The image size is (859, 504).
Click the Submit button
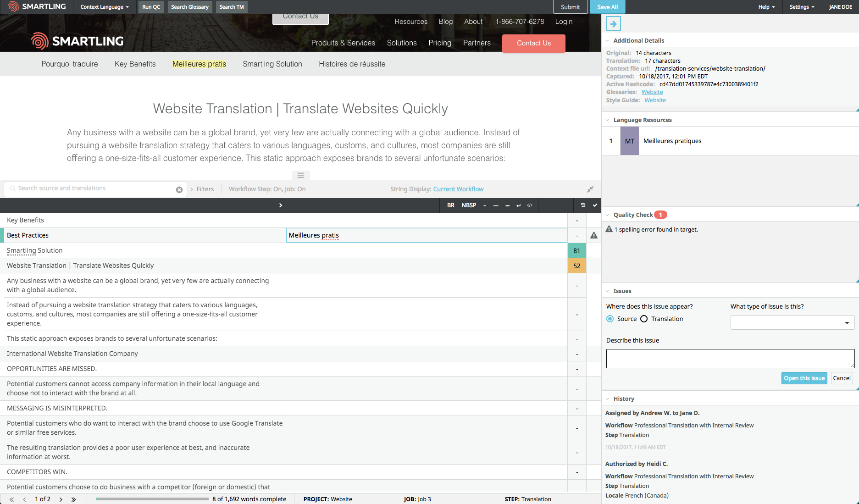[571, 7]
